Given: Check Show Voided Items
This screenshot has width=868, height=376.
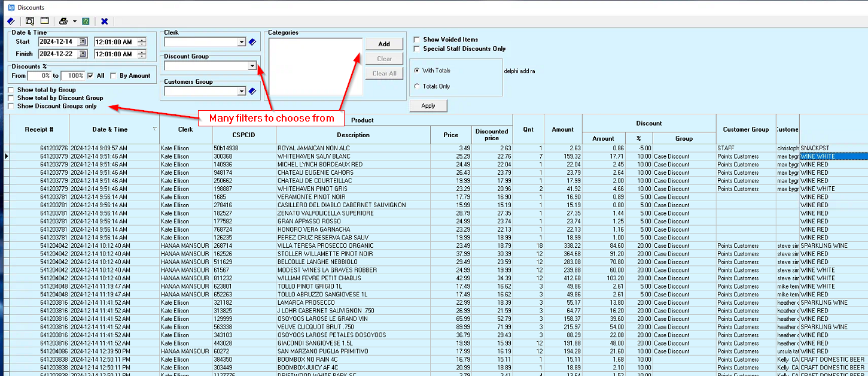Looking at the screenshot, I should point(417,40).
